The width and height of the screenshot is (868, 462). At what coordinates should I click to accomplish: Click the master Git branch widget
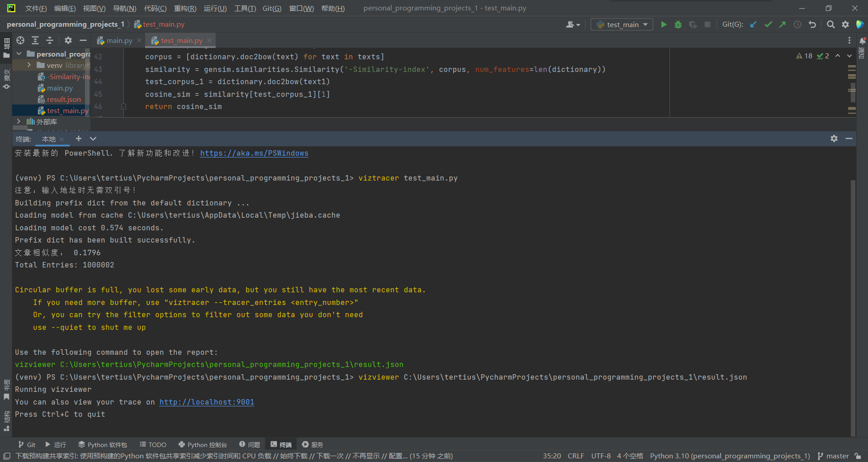coord(833,456)
